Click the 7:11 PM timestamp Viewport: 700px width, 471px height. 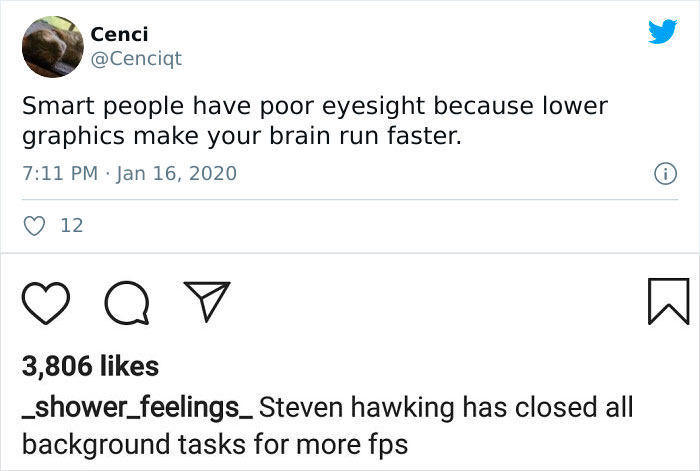click(x=59, y=173)
